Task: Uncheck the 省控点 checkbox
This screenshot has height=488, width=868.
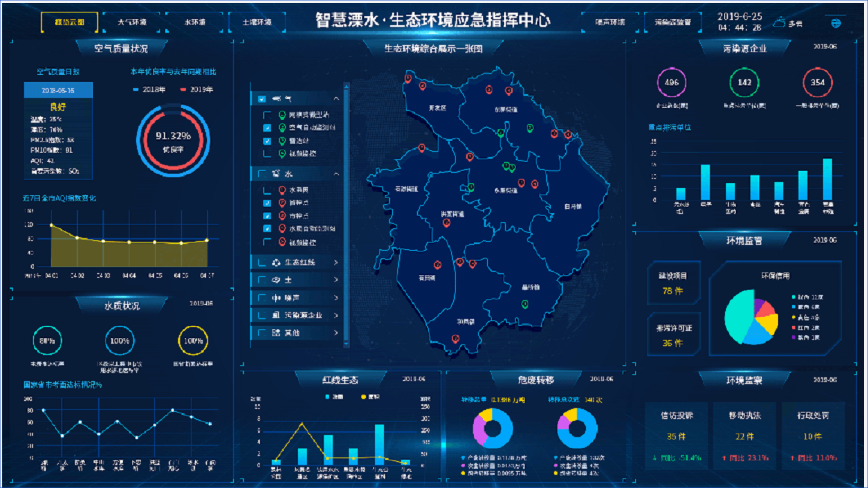Action: pyautogui.click(x=267, y=203)
